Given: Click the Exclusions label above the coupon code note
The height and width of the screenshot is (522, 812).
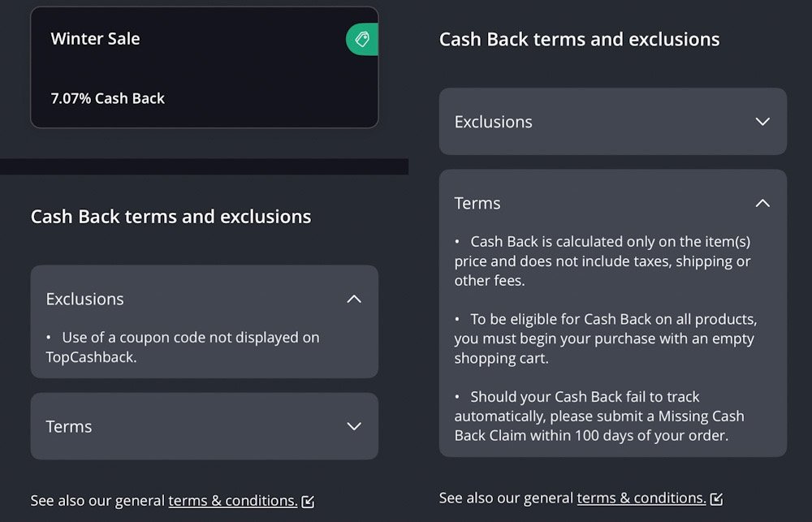Looking at the screenshot, I should coord(85,299).
